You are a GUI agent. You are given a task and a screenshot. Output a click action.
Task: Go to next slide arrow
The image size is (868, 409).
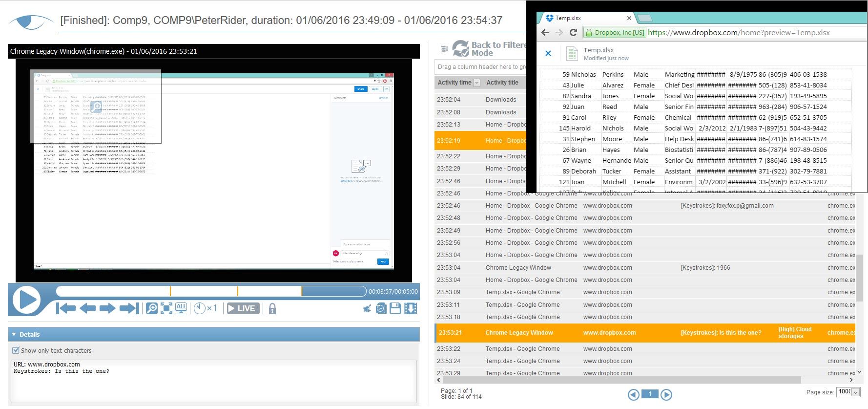[x=107, y=308]
